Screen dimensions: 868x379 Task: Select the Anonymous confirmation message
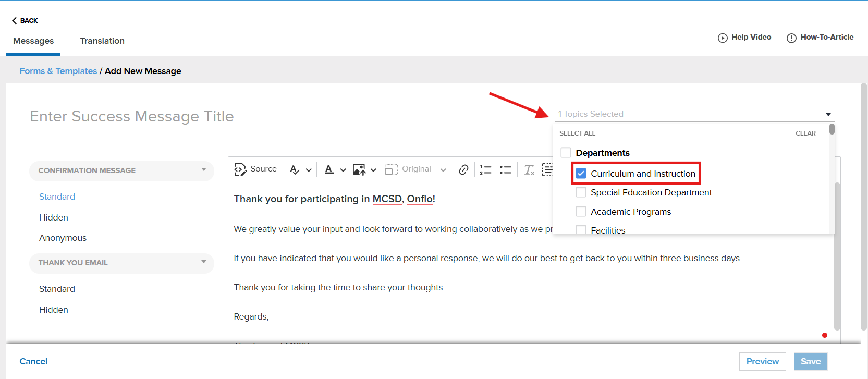pyautogui.click(x=63, y=238)
